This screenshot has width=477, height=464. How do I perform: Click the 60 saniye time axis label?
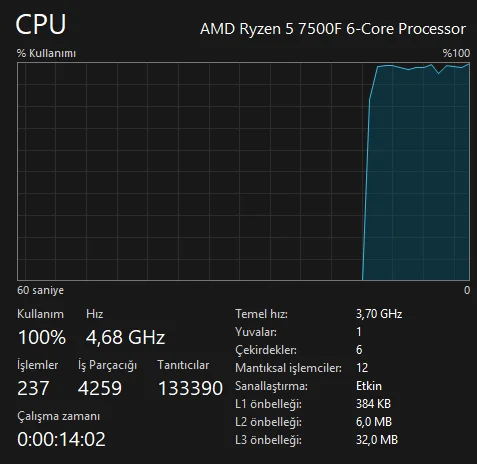tap(40, 290)
